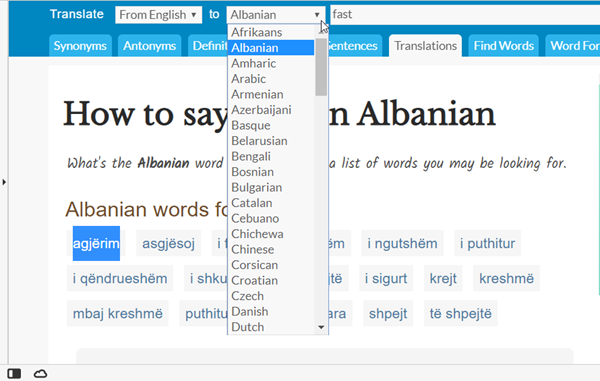Pick Armenian in the language dropdown

pos(271,94)
